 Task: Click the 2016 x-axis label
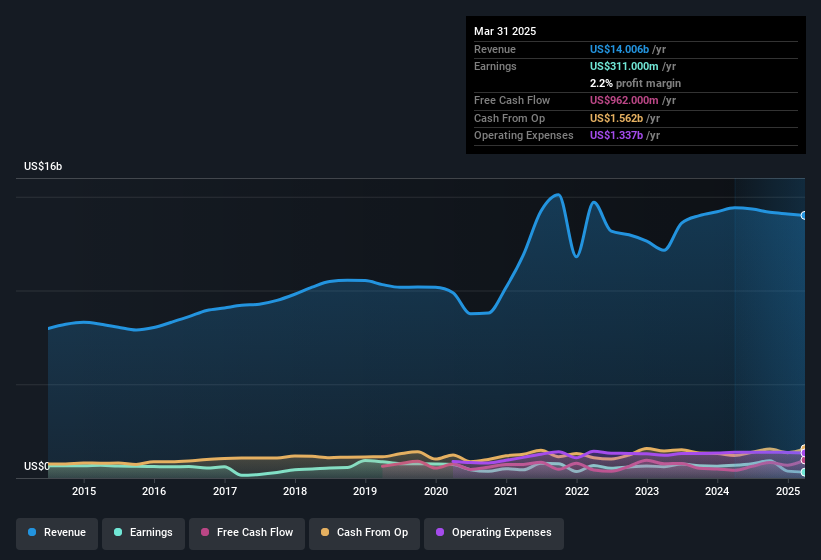(154, 491)
